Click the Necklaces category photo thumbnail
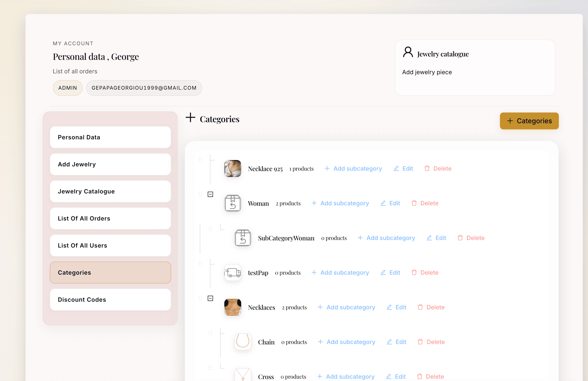The width and height of the screenshot is (588, 381). (x=233, y=307)
